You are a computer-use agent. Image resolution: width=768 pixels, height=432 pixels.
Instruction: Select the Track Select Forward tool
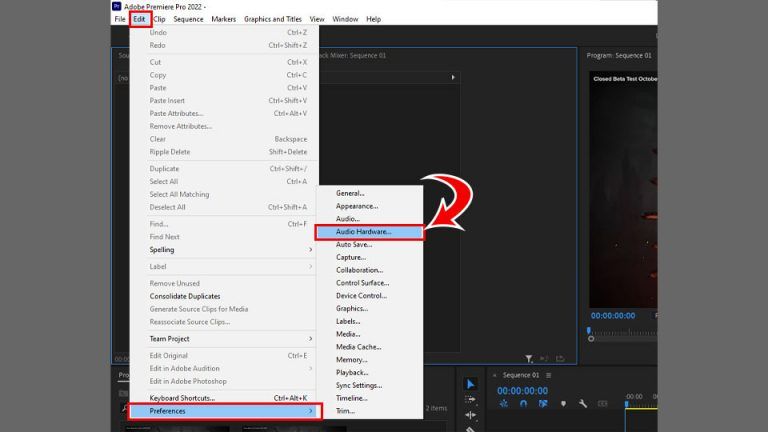(x=470, y=400)
